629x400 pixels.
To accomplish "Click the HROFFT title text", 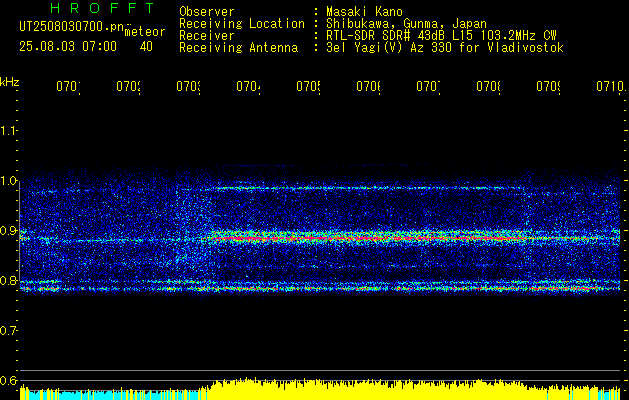I will 103,8.
